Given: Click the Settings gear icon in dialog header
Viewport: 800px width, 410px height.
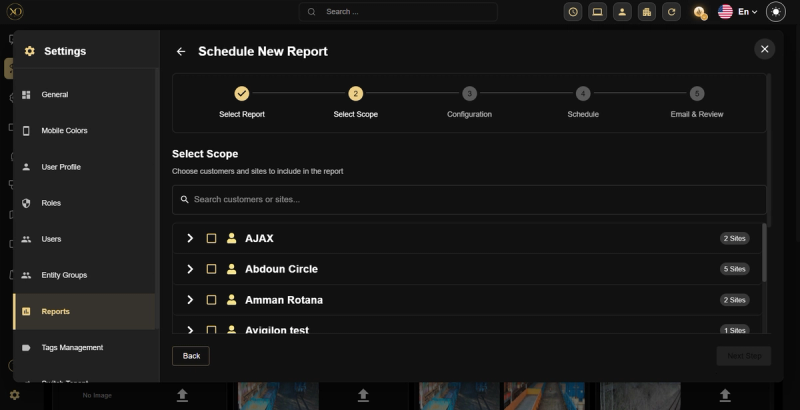Looking at the screenshot, I should pos(30,51).
